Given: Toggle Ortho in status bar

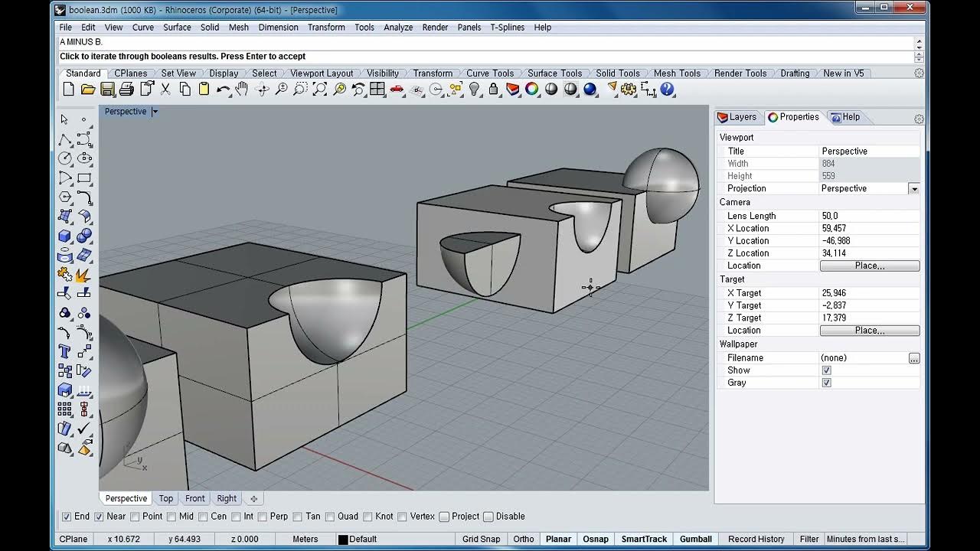Looking at the screenshot, I should coord(524,539).
